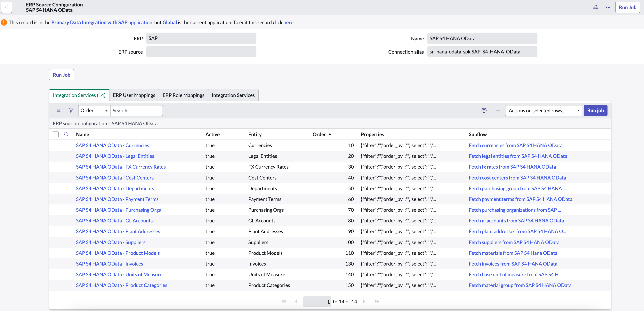Click the Connection alias field

point(482,52)
